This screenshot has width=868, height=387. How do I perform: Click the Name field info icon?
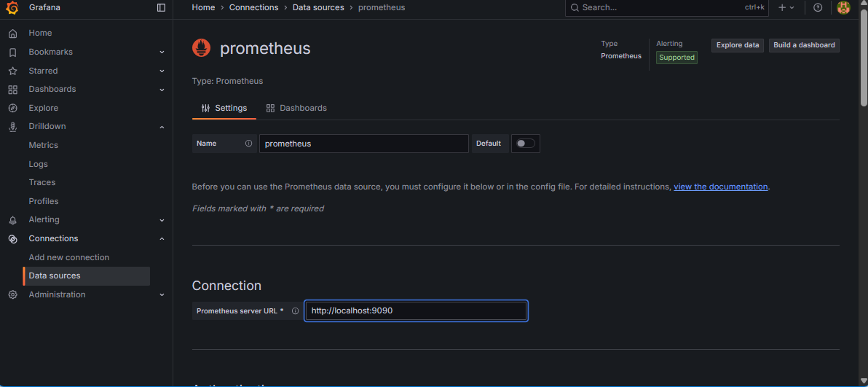(248, 144)
